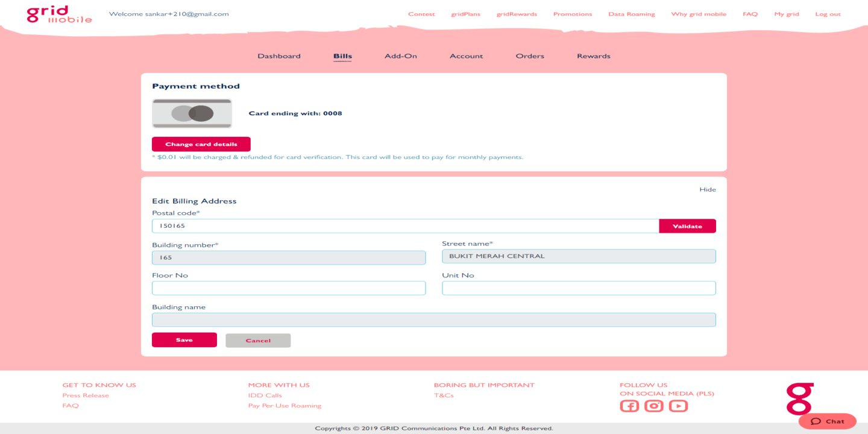Hide the billing address section
This screenshot has width=868, height=434.
coord(708,189)
